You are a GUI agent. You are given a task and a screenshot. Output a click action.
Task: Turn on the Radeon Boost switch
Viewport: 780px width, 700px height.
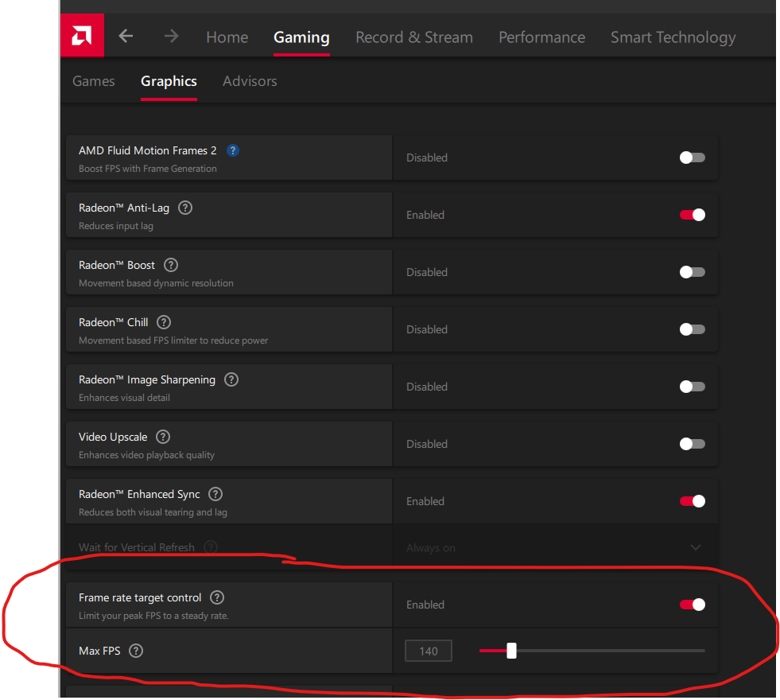click(x=692, y=272)
